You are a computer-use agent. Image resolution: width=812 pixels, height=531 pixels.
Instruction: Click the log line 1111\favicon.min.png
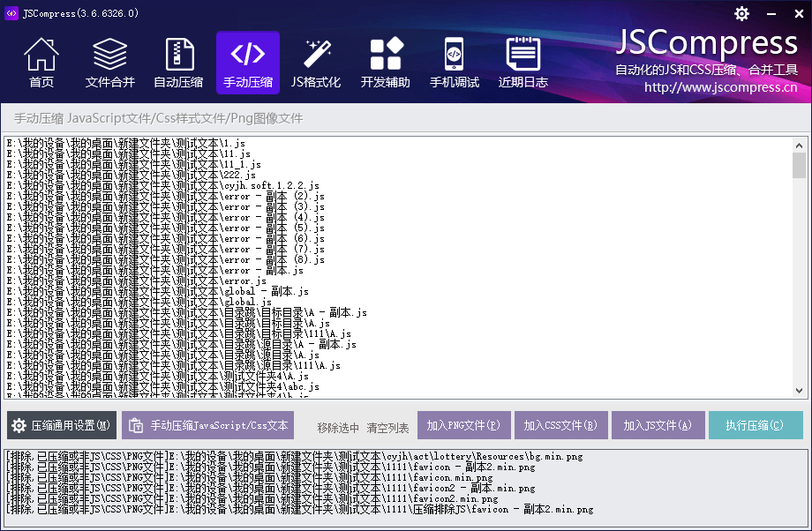pyautogui.click(x=249, y=478)
